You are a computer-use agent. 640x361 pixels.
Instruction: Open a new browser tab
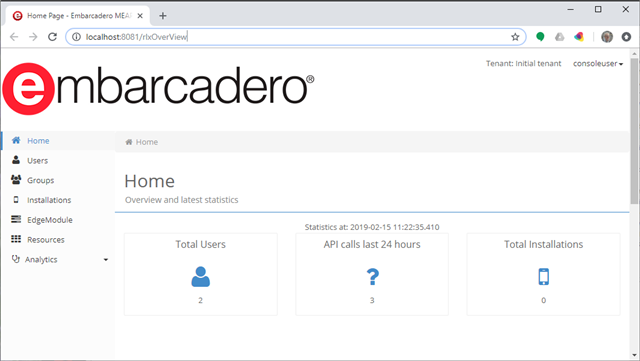pos(163,16)
